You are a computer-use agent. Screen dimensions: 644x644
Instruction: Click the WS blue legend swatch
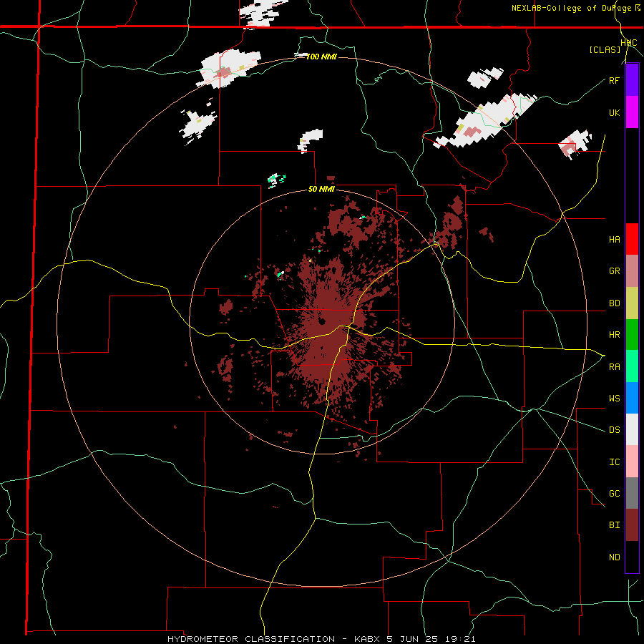pos(632,398)
